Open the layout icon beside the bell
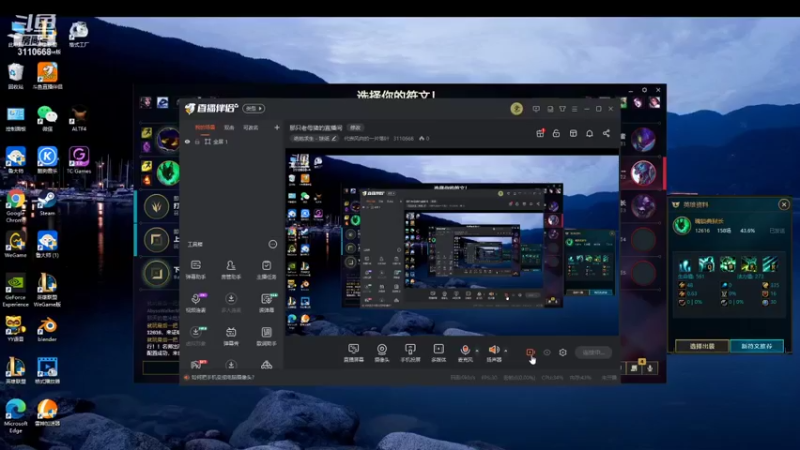 tap(573, 133)
